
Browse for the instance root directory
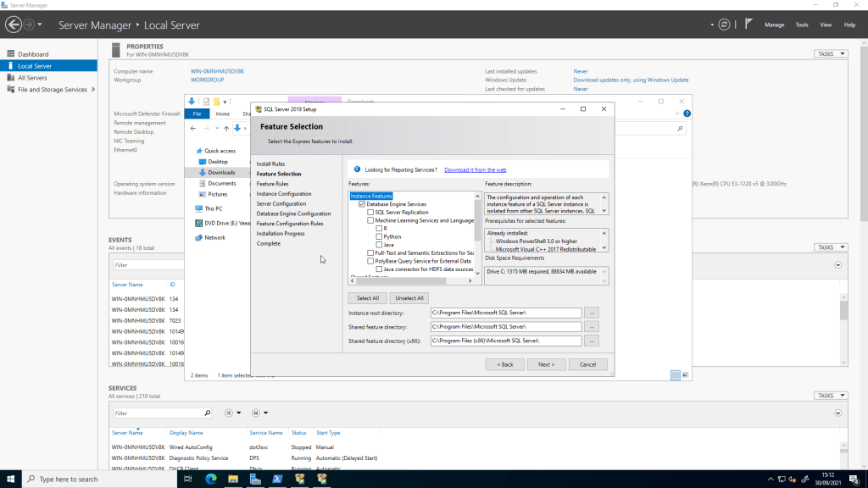pyautogui.click(x=592, y=313)
